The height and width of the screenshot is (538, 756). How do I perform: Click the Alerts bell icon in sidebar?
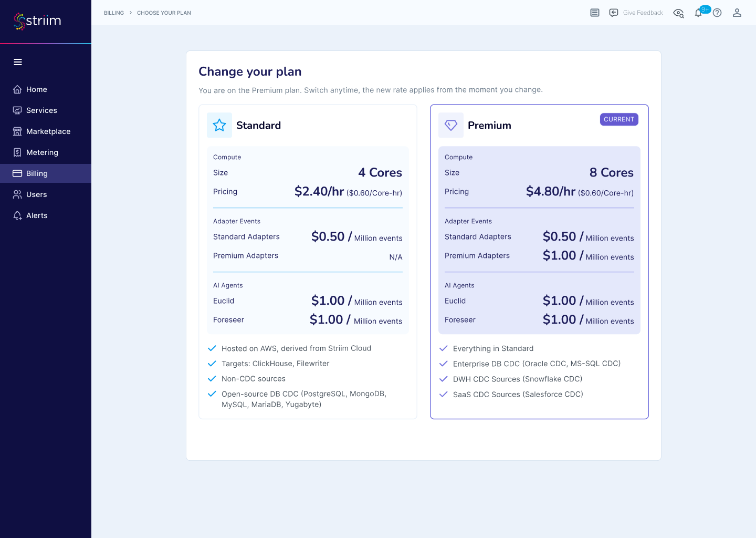(17, 215)
